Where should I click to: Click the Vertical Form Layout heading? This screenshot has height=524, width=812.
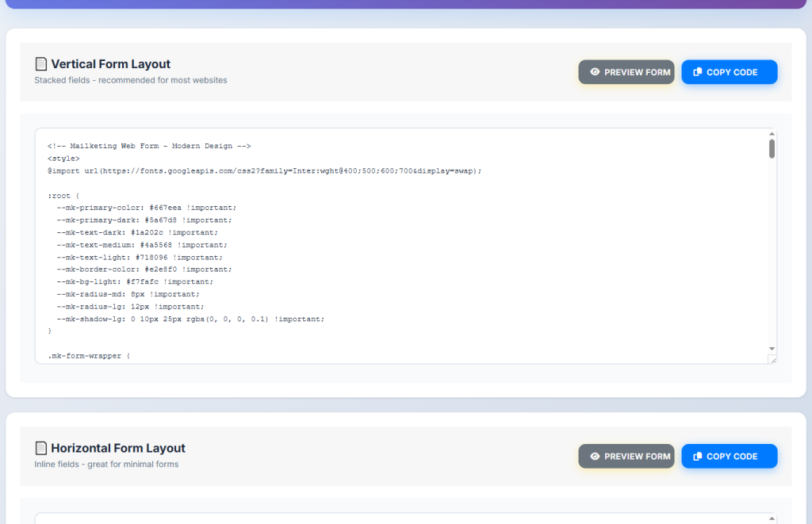click(x=110, y=64)
